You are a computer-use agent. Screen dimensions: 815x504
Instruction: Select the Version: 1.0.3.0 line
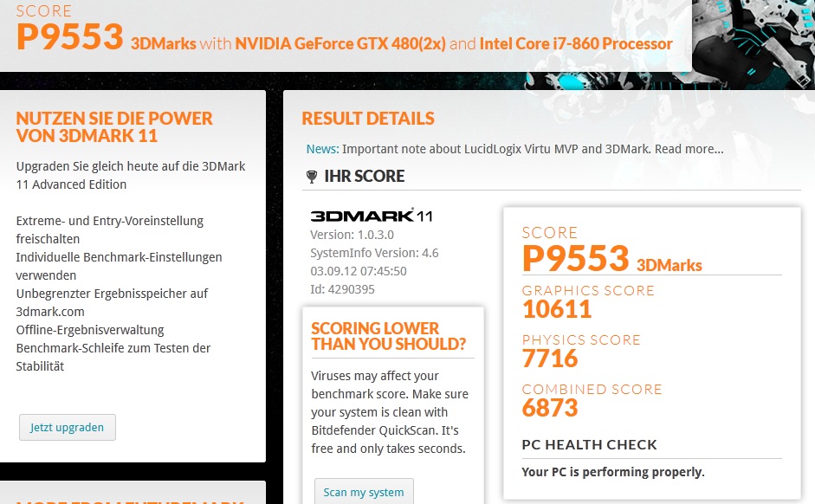352,235
